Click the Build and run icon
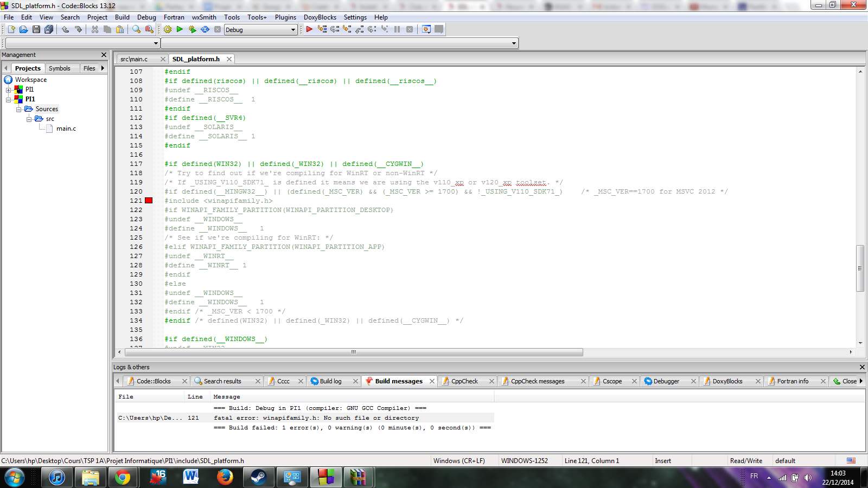The image size is (868, 488). pos(193,29)
